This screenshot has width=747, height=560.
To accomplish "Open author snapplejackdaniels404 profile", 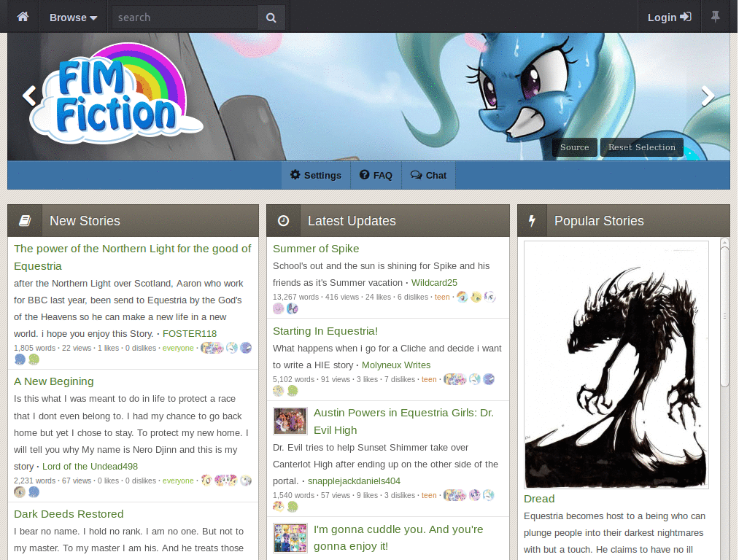I will pyautogui.click(x=354, y=481).
